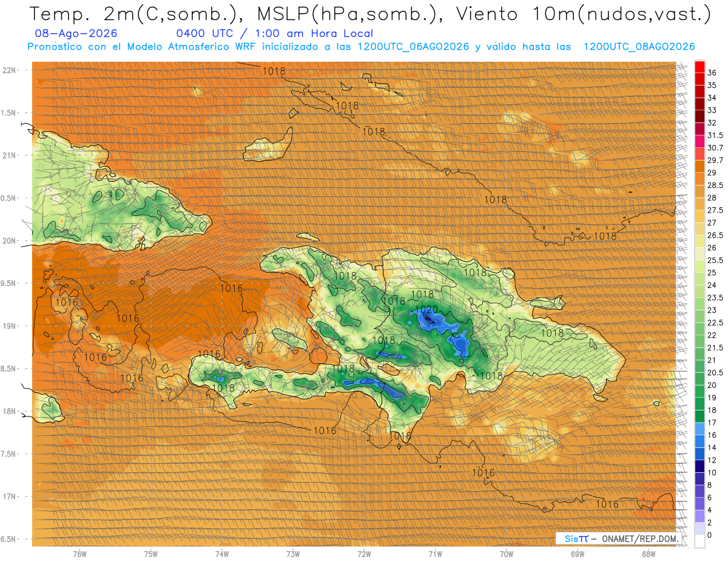Screen dimensions: 728x562
Task: Click the '20.5' value on the color scale
Action: [715, 372]
